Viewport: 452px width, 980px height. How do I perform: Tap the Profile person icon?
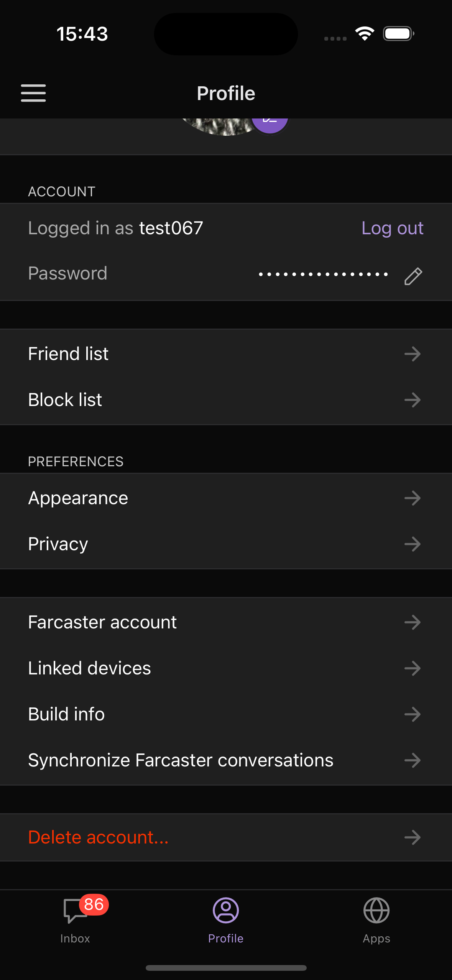pos(226,911)
